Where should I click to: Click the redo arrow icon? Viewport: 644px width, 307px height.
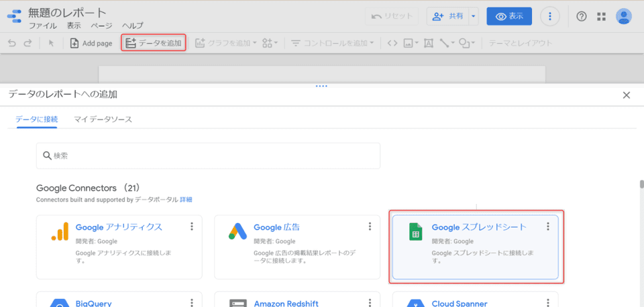pos(28,43)
